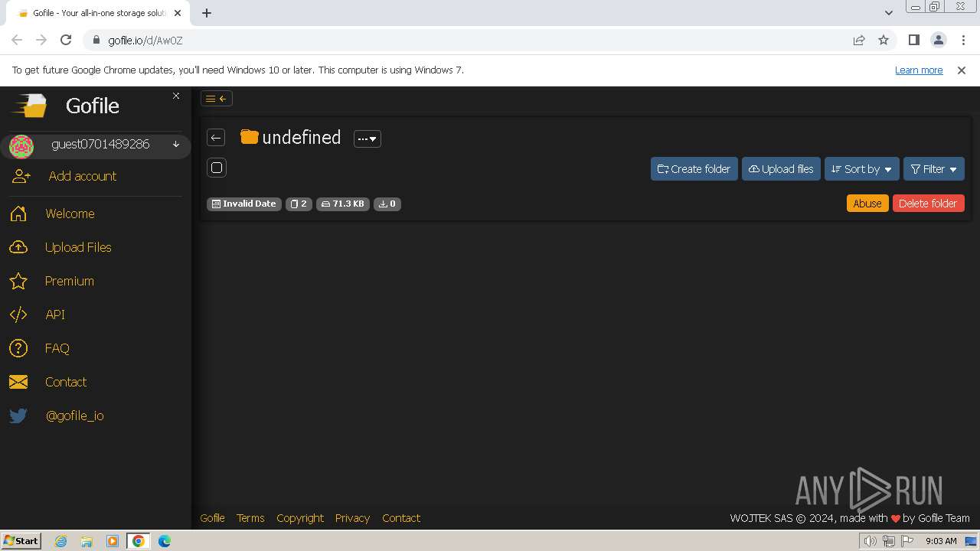This screenshot has width=980, height=551.
Task: Open the Contact footer link
Action: [x=401, y=518]
